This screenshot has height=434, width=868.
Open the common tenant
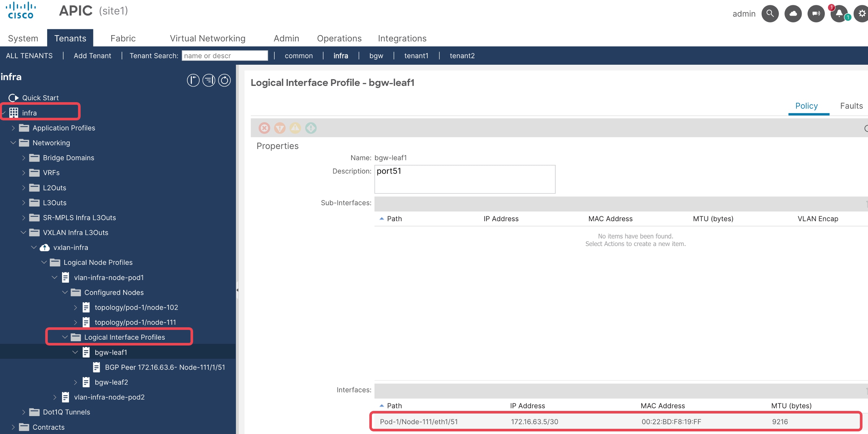298,56
